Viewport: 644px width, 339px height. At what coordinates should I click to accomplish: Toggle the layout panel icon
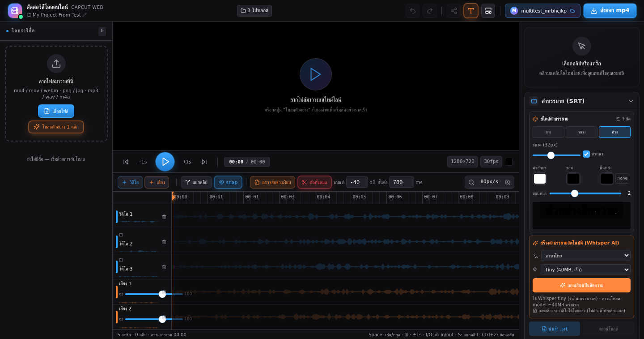pyautogui.click(x=488, y=11)
